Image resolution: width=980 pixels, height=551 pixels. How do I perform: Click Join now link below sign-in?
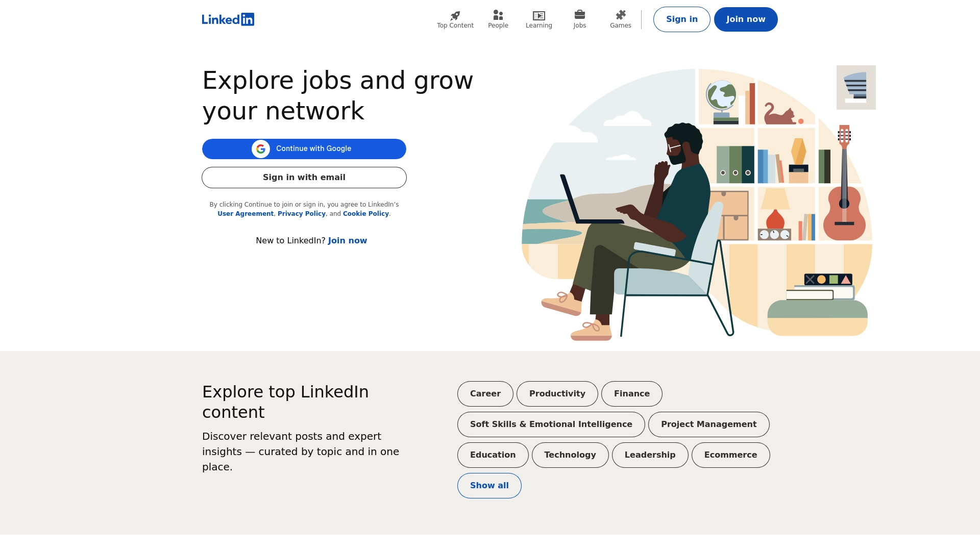347,241
